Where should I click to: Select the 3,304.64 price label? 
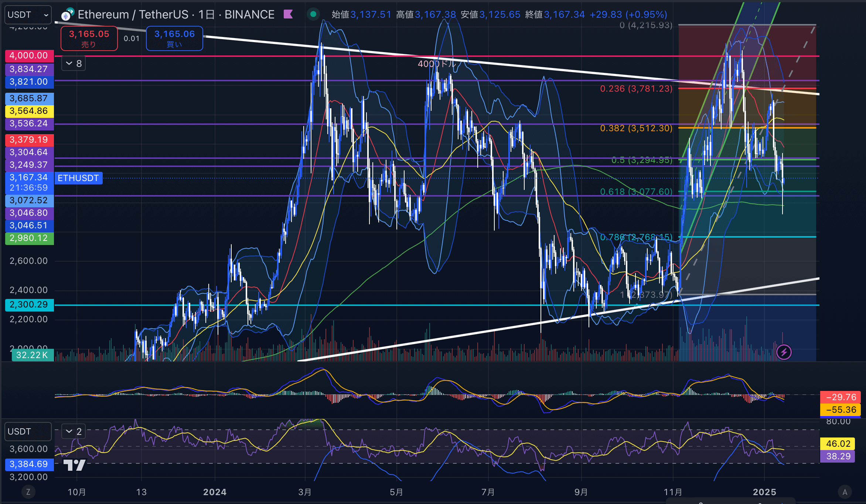click(30, 152)
